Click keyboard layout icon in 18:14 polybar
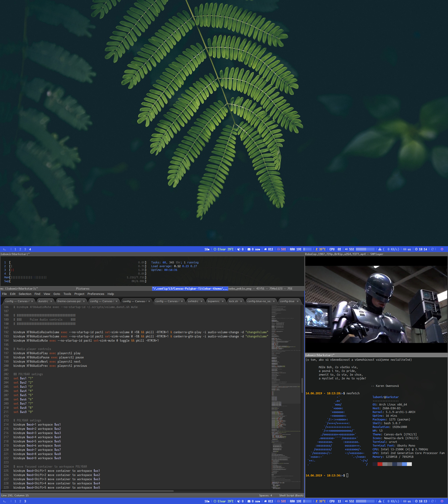This screenshot has width=448, height=504. pyautogui.click(x=405, y=249)
